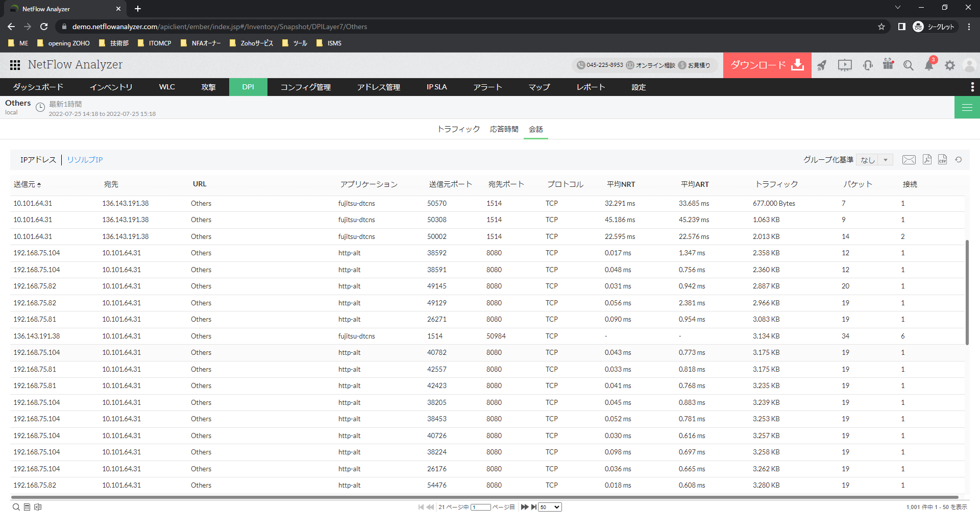
Task: Expand the グループ化基準 dropdown
Action: [874, 160]
